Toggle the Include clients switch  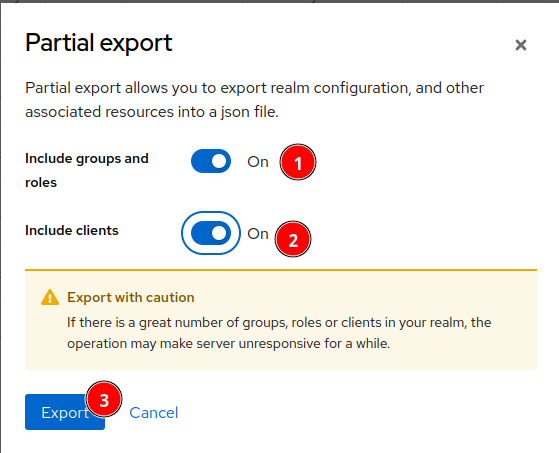211,233
